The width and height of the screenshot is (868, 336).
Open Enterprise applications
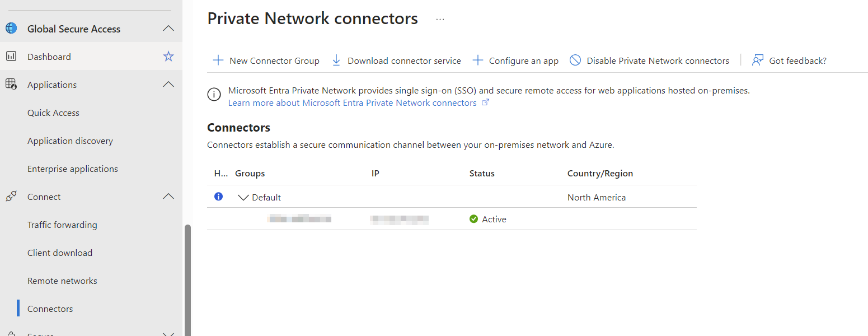[73, 169]
